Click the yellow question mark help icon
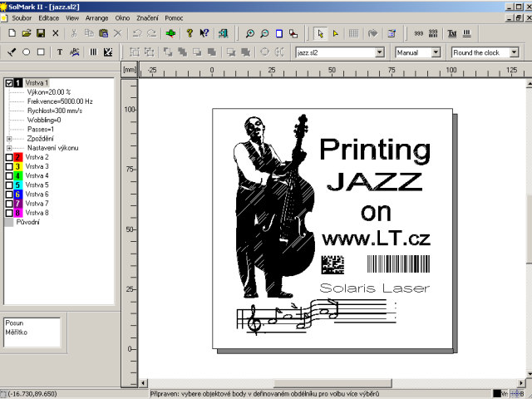 click(x=190, y=33)
